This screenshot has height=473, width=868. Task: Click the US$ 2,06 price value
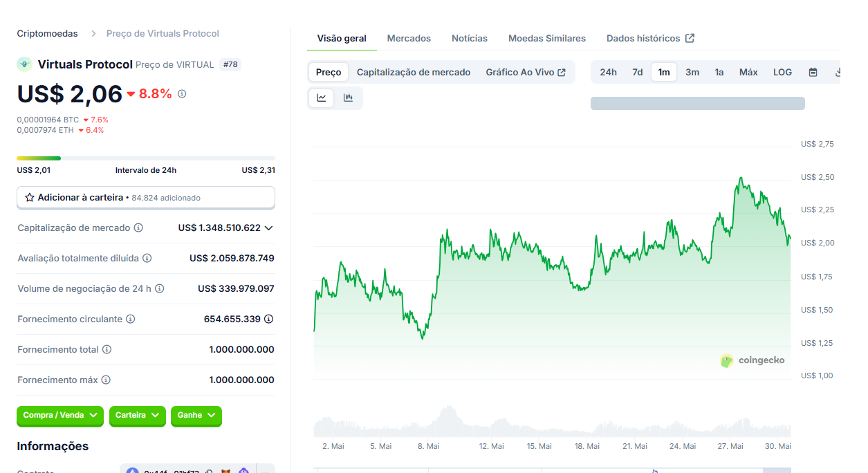pos(70,93)
